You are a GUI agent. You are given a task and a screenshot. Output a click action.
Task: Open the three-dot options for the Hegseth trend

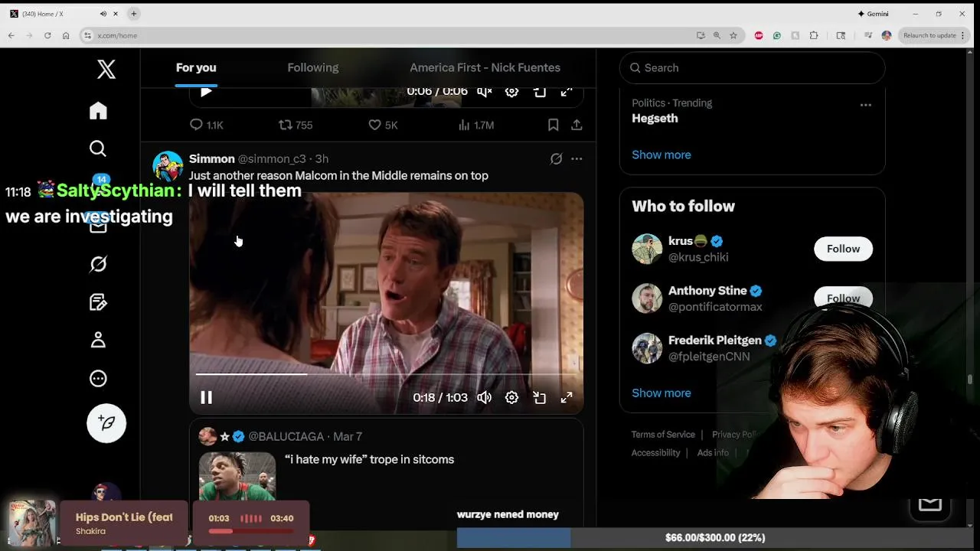865,105
